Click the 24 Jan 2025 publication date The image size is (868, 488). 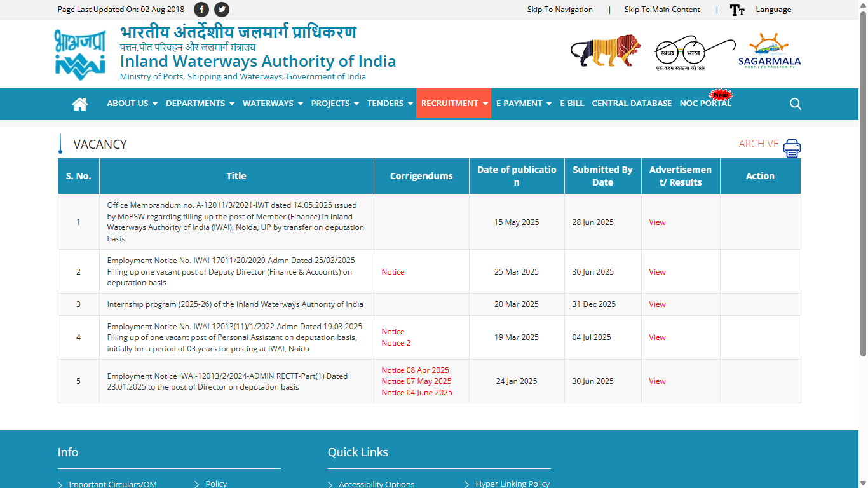point(517,381)
